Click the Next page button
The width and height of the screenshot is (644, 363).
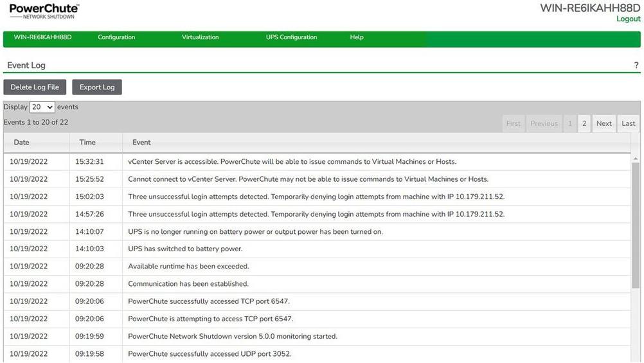click(x=604, y=123)
